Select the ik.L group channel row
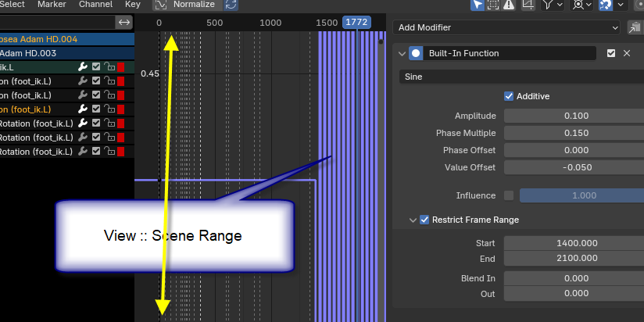 (x=67, y=67)
